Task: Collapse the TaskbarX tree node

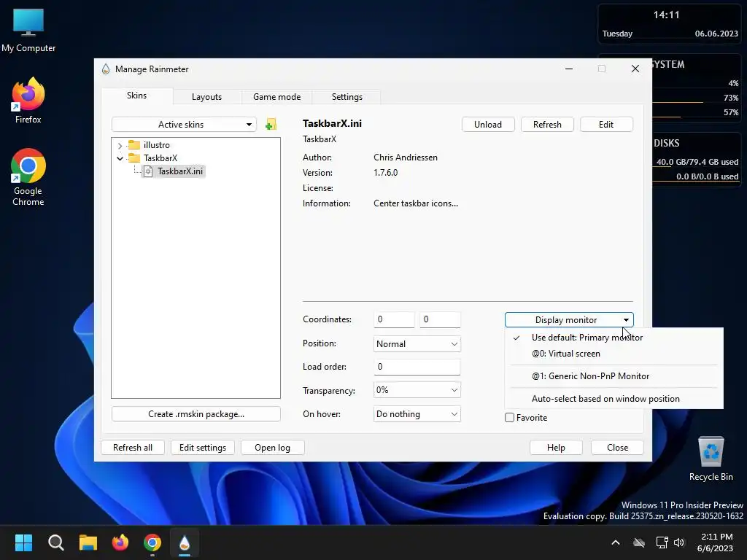Action: click(120, 158)
